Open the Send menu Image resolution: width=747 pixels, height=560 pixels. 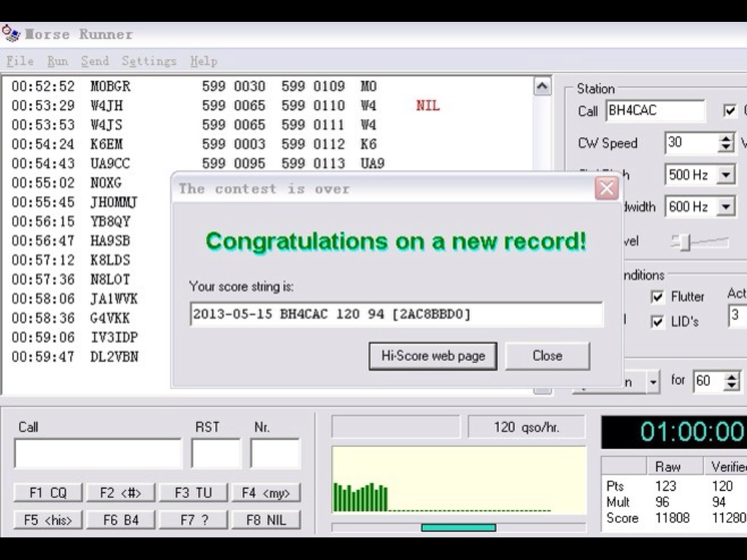coord(95,61)
